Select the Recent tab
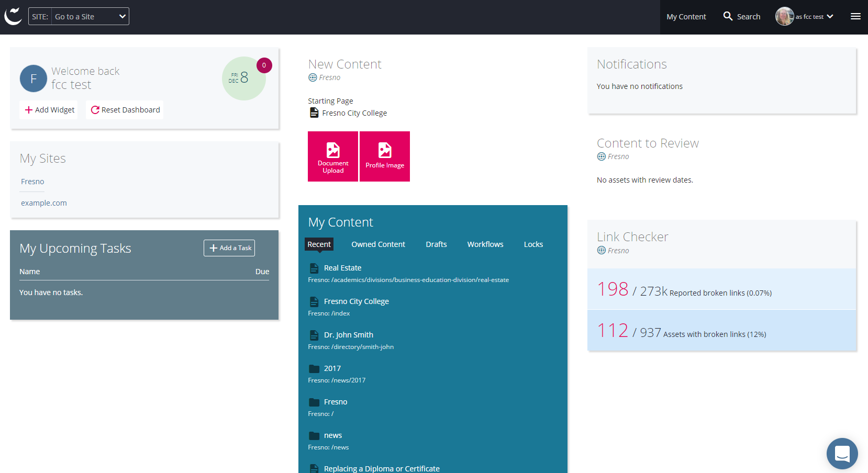The width and height of the screenshot is (868, 473). 319,244
